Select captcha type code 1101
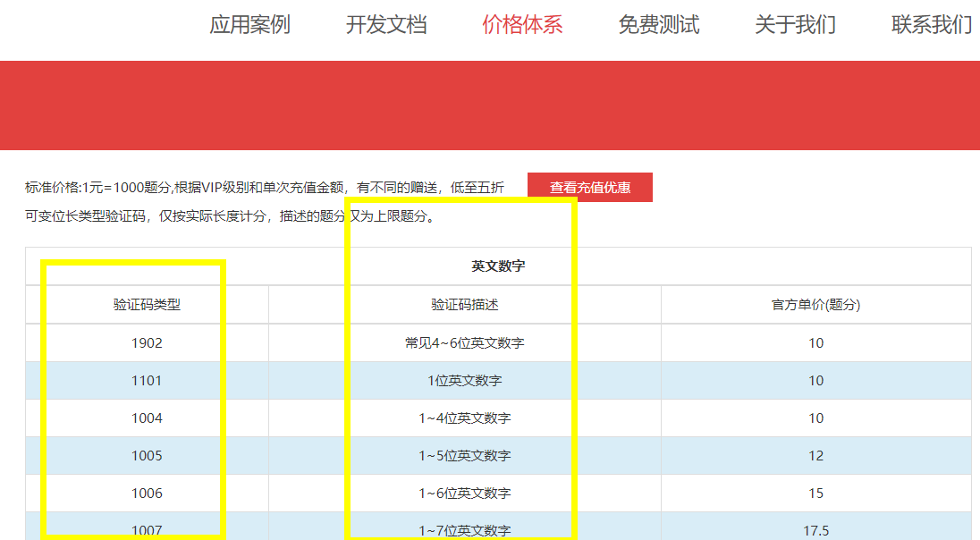Viewport: 980px width, 540px height. pos(147,381)
